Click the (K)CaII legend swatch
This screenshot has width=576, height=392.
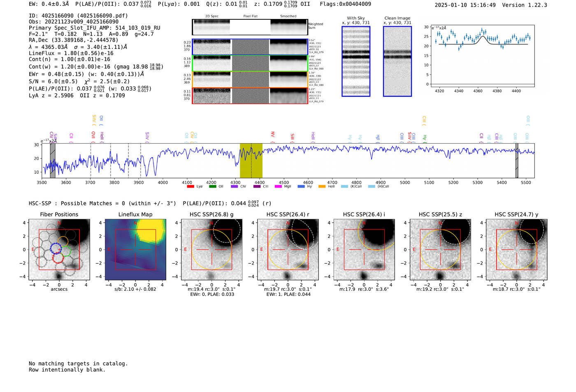point(344,186)
